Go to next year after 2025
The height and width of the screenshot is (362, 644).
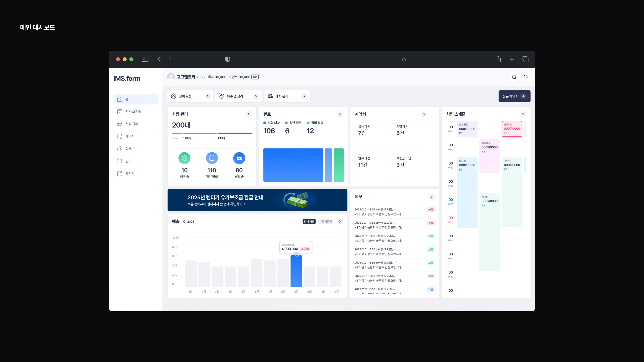(198, 222)
